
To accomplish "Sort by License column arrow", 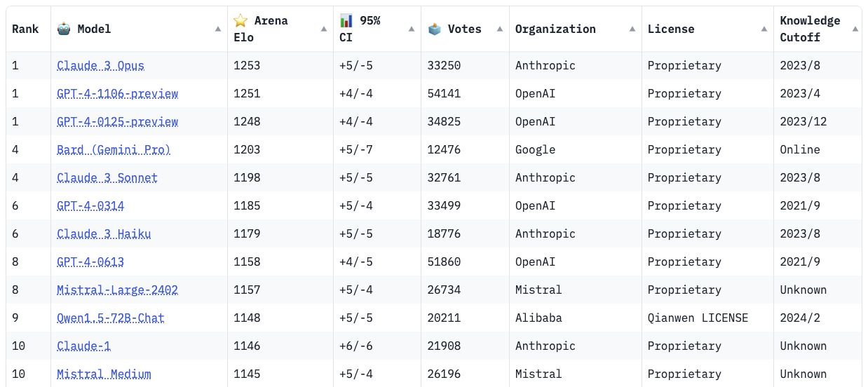I will click(764, 29).
